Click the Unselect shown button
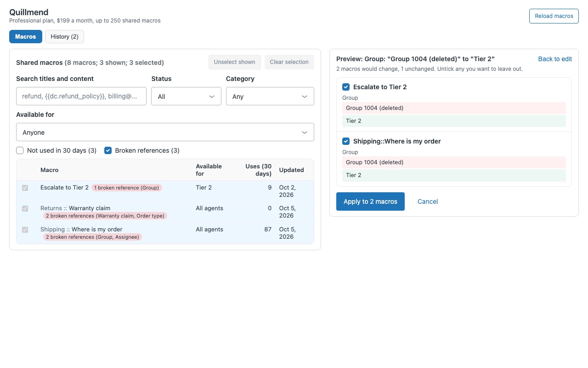Screen dimensions: 588x368 [235, 62]
